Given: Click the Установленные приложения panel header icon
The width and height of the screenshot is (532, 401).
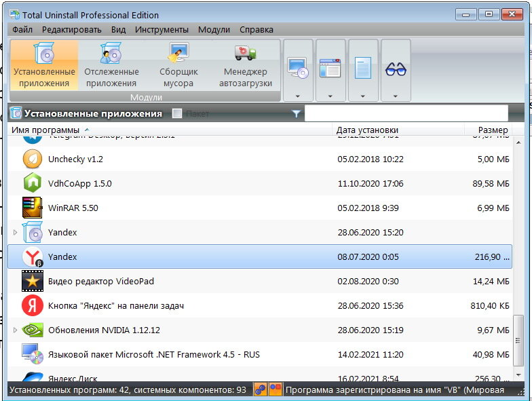Looking at the screenshot, I should click(x=16, y=113).
